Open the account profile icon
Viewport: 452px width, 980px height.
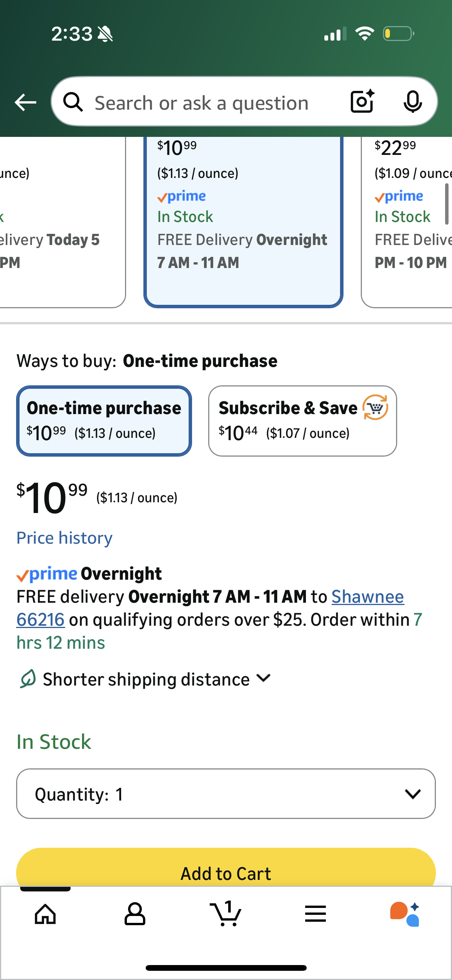tap(135, 914)
